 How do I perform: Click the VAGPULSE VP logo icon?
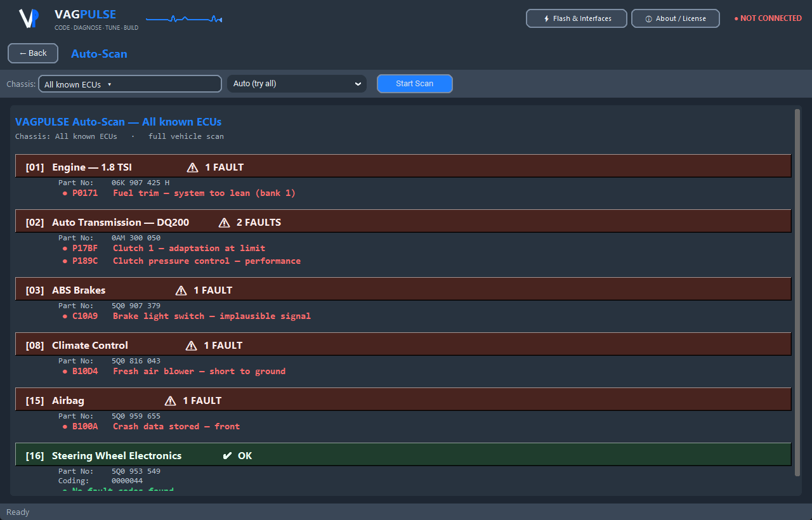29,18
